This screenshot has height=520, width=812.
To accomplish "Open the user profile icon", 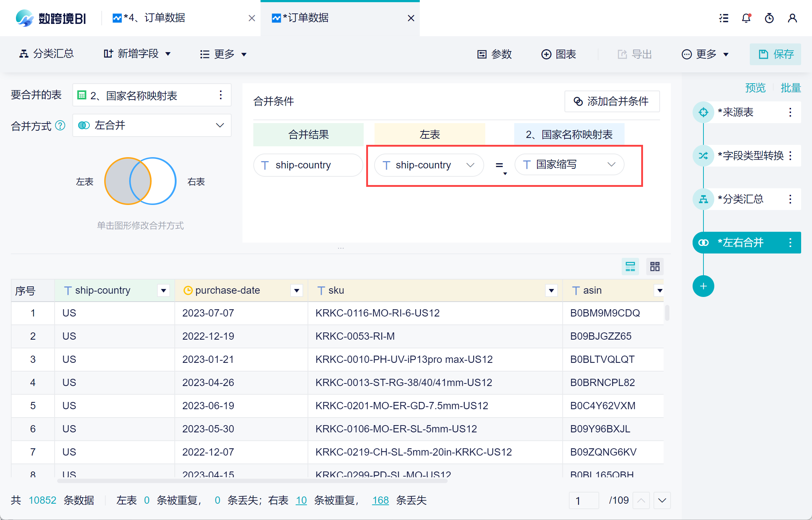I will pos(792,18).
